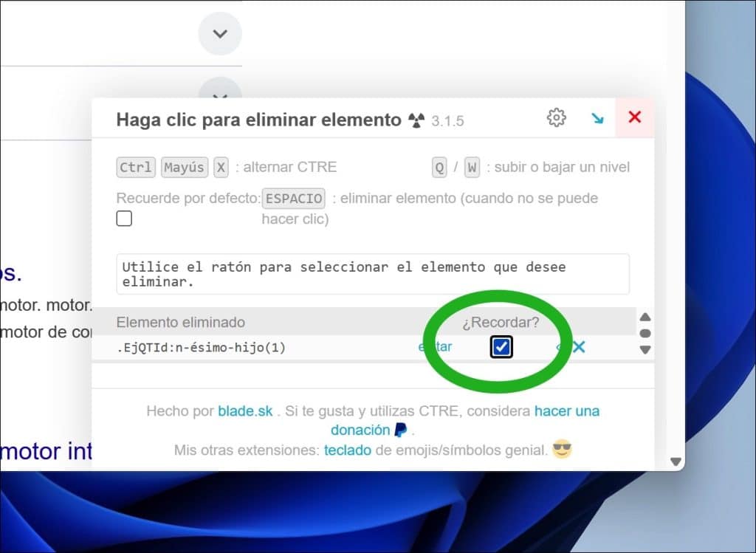Screen dimensions: 756x553
Task: Move panel with blue diagonal arrow icon
Action: [x=597, y=118]
